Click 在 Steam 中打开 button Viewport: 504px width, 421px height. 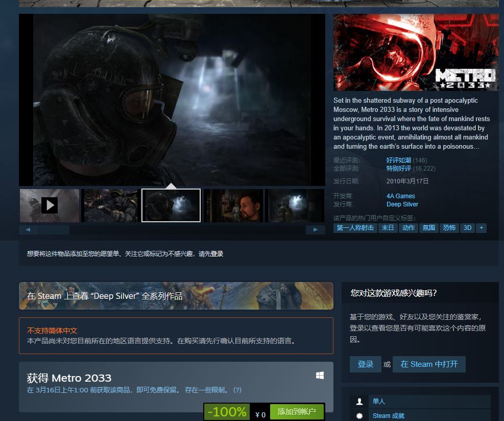click(x=429, y=364)
